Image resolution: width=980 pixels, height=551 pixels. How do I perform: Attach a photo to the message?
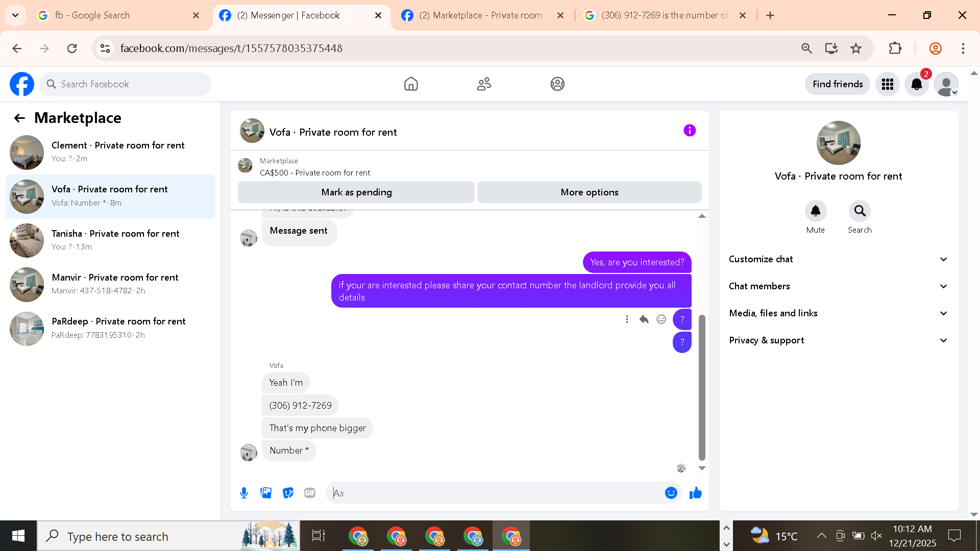(x=266, y=493)
